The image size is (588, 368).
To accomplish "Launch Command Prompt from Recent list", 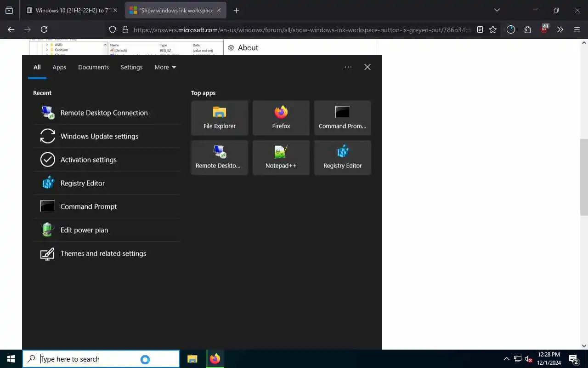I will [106, 207].
